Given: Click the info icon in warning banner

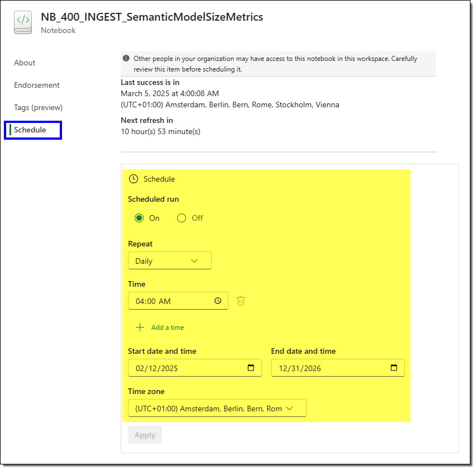Looking at the screenshot, I should 126,59.
